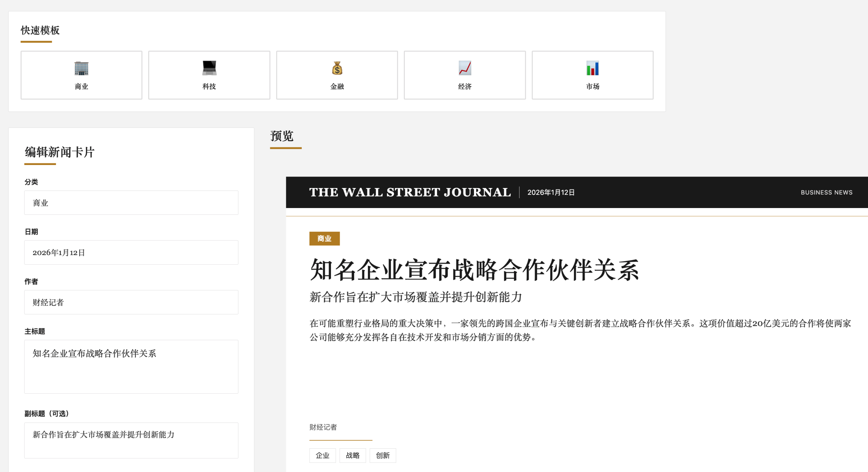Click the preview headline 知名企业宣布战略合作伙伴关系
The image size is (868, 472).
coord(474,270)
